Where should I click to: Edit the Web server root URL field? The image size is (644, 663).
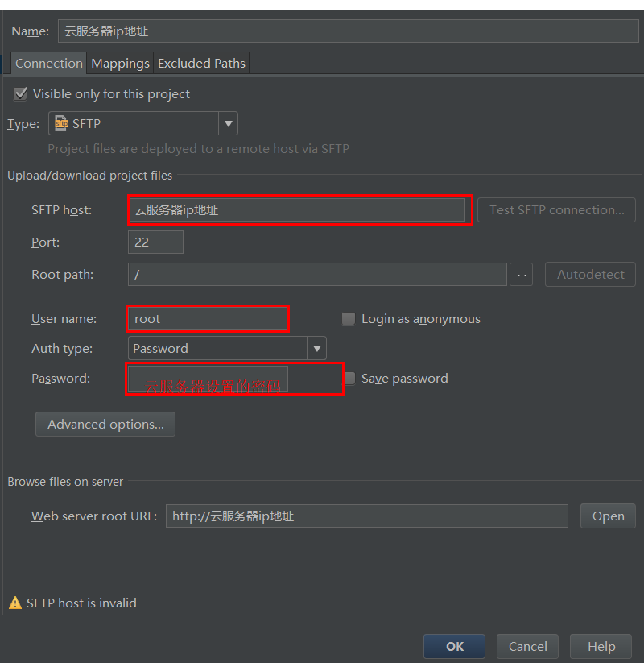click(367, 516)
